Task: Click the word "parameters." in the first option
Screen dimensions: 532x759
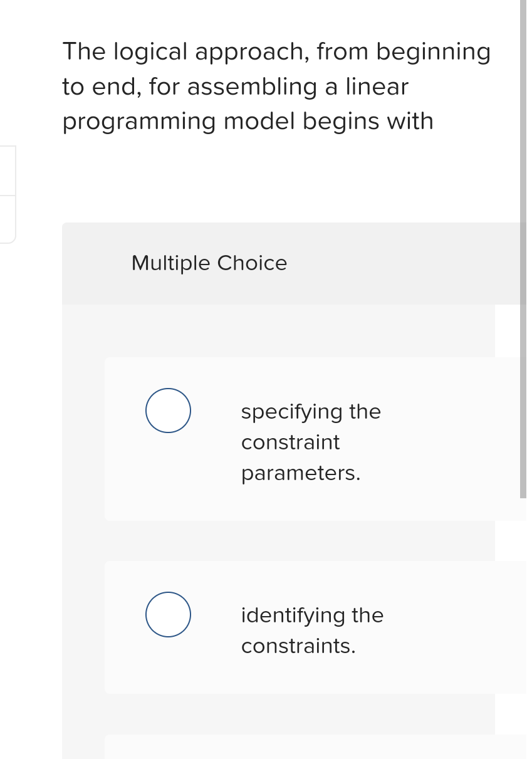Action: [300, 473]
